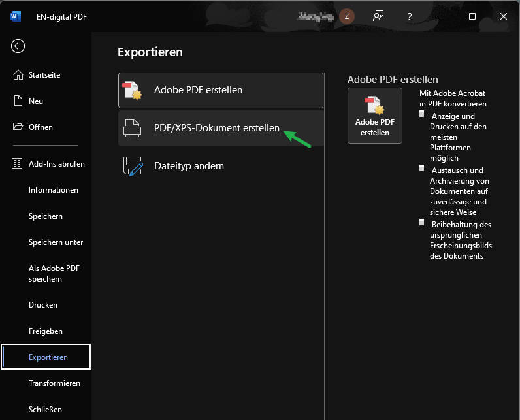Click the feedback person icon in title bar
This screenshot has height=420, width=520.
click(x=378, y=16)
